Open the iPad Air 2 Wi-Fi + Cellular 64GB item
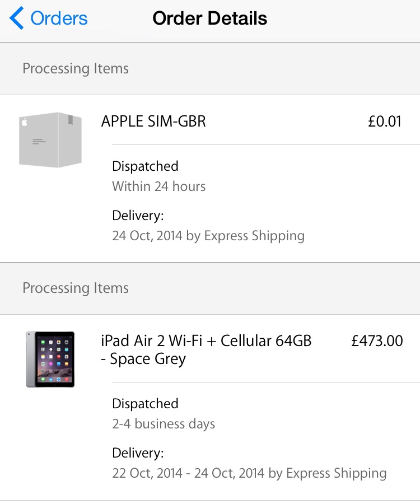 point(206,349)
